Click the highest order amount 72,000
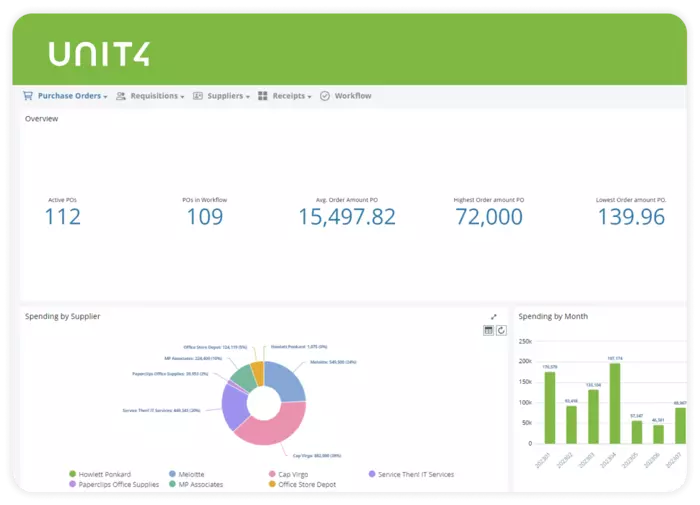Screen dimensions: 700x505 click(x=489, y=217)
